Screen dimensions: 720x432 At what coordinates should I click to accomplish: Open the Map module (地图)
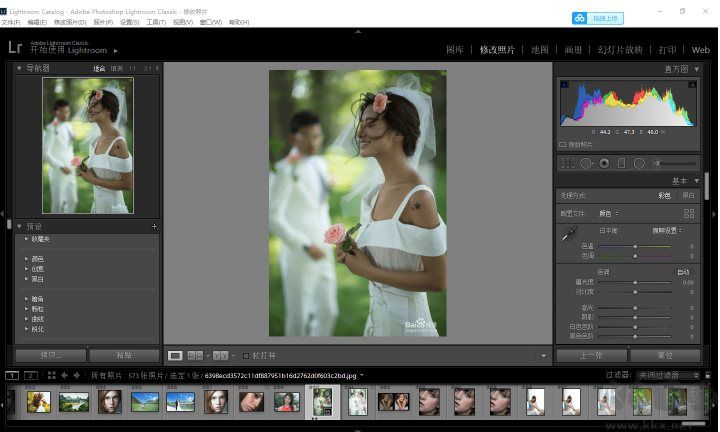click(x=540, y=49)
